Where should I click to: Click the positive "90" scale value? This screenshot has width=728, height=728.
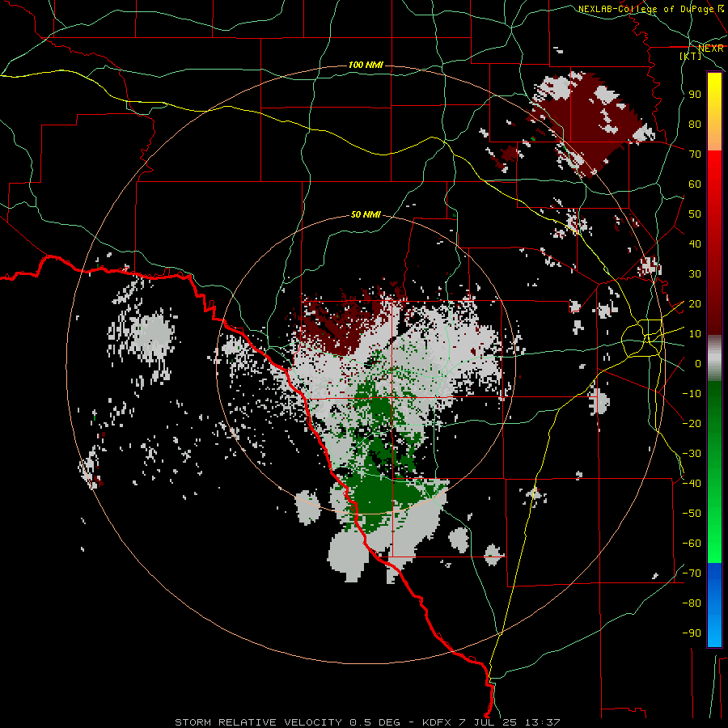click(695, 95)
